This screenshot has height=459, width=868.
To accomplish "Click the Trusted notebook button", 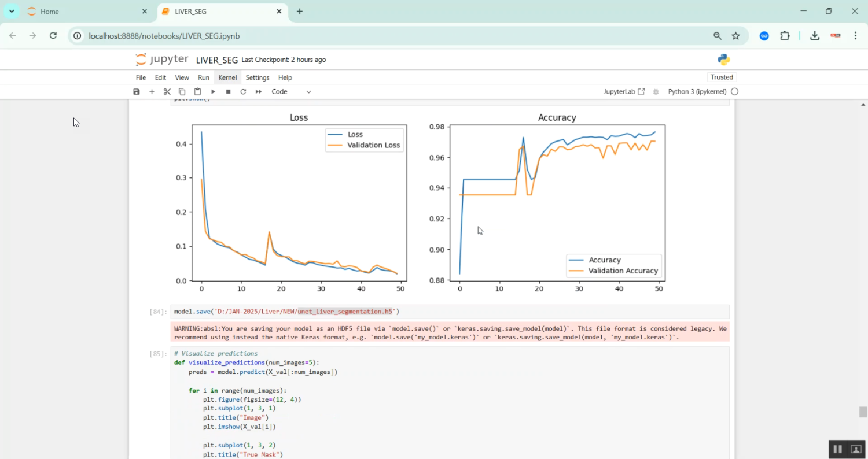I will click(x=722, y=77).
